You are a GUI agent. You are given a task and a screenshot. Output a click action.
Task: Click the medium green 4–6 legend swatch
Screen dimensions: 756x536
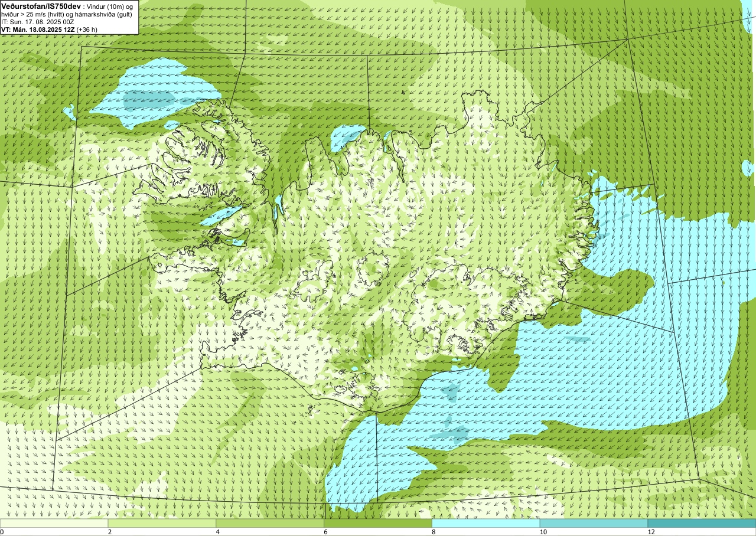point(270,523)
